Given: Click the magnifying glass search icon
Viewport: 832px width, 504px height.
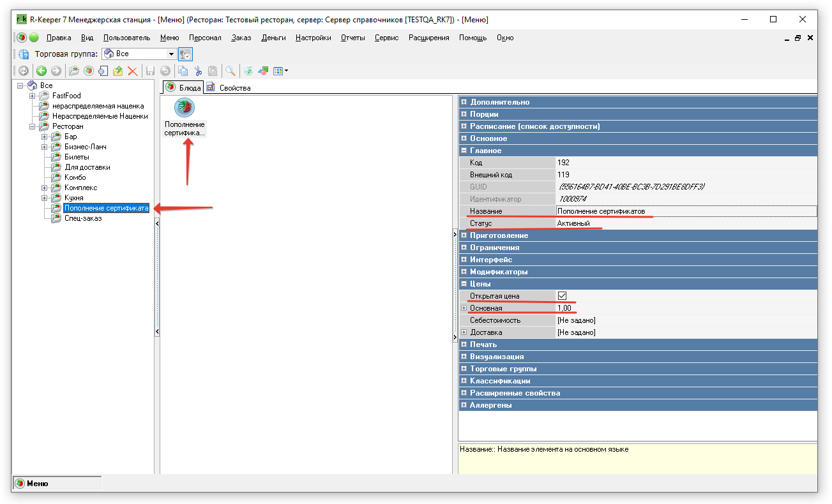Looking at the screenshot, I should (x=230, y=71).
